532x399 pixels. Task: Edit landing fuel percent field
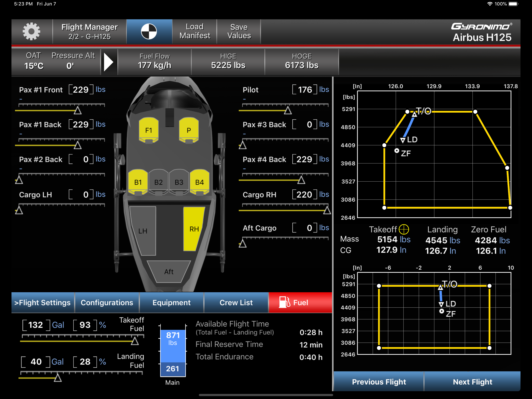click(x=85, y=362)
